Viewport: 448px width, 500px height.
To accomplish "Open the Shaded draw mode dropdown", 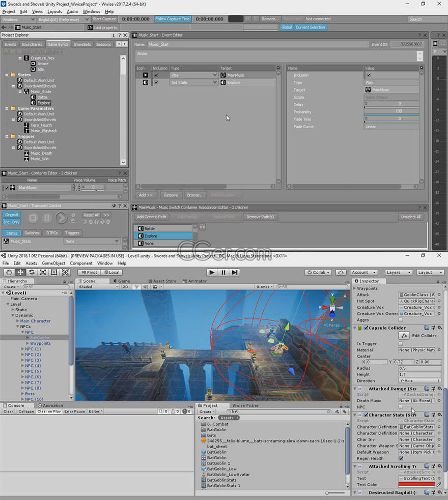I will coord(98,287).
